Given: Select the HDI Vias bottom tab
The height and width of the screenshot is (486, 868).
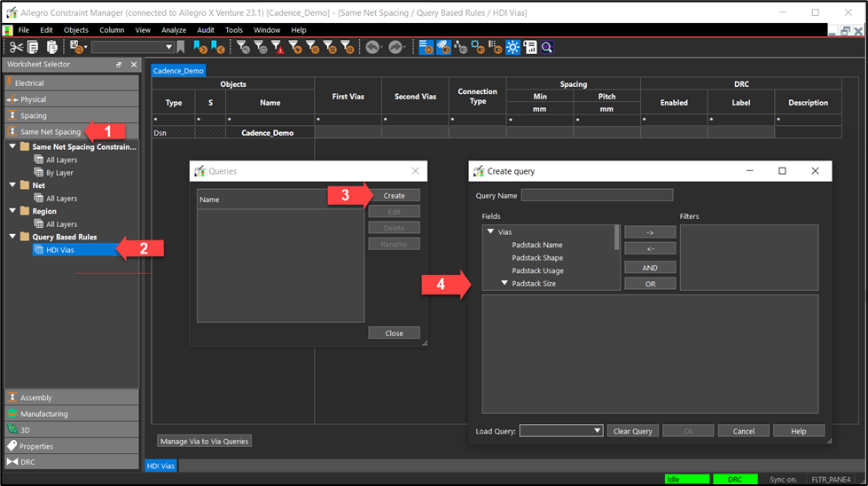Looking at the screenshot, I should [160, 466].
